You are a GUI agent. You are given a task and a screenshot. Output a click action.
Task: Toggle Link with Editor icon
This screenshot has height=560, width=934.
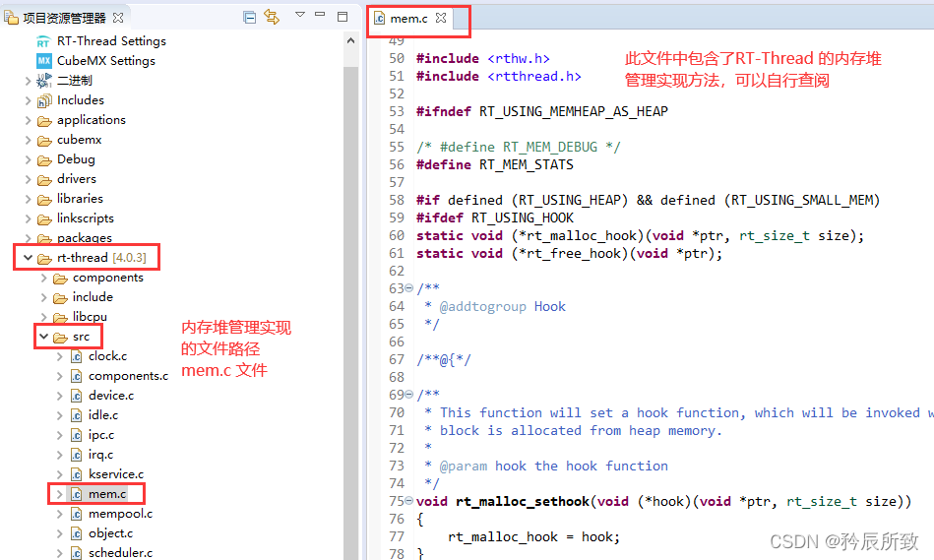[x=272, y=17]
